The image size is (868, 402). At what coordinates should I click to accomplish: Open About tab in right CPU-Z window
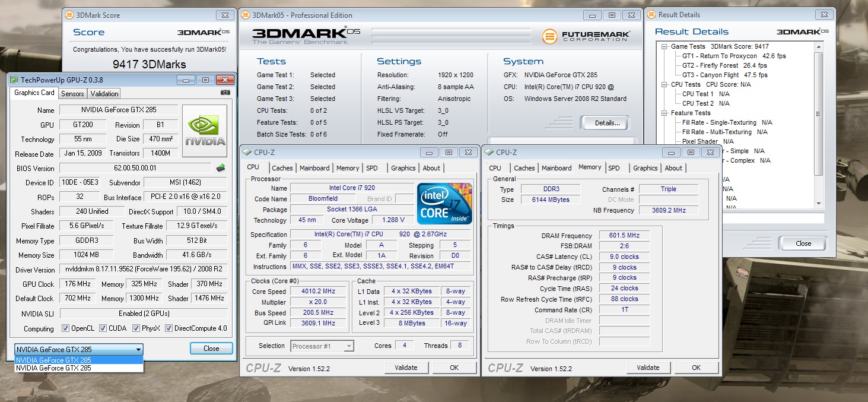[673, 168]
